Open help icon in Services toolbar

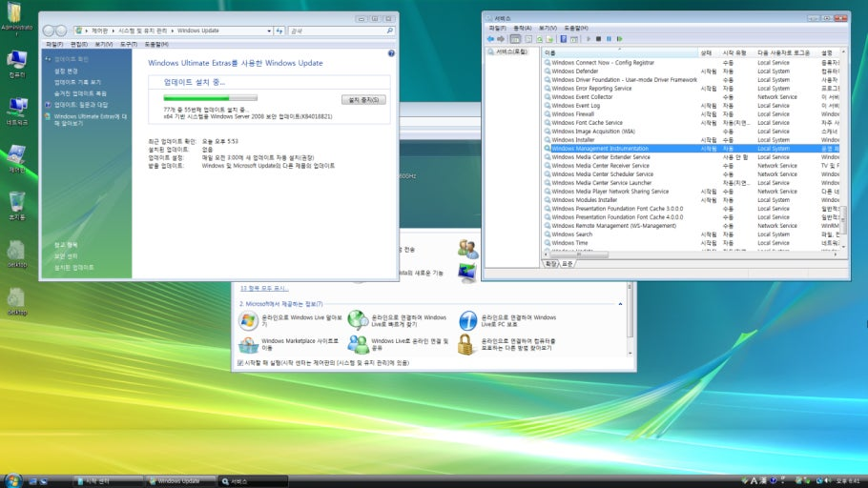(x=564, y=39)
